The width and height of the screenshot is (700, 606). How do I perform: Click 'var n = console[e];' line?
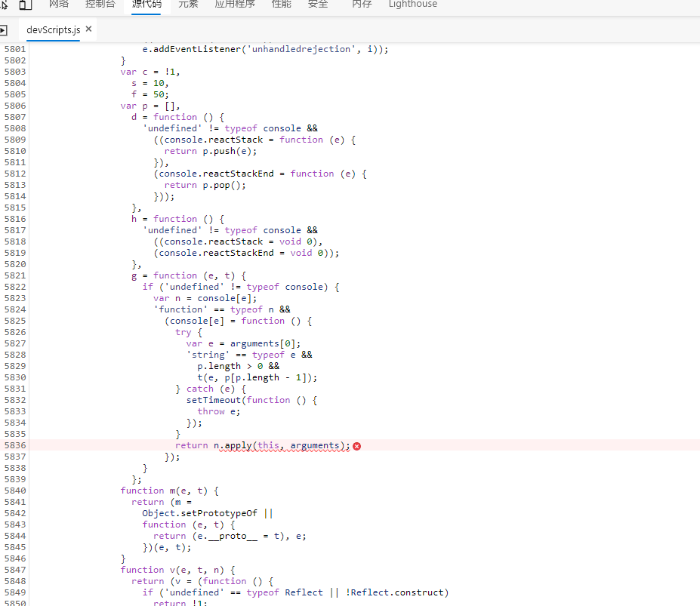pyautogui.click(x=205, y=298)
